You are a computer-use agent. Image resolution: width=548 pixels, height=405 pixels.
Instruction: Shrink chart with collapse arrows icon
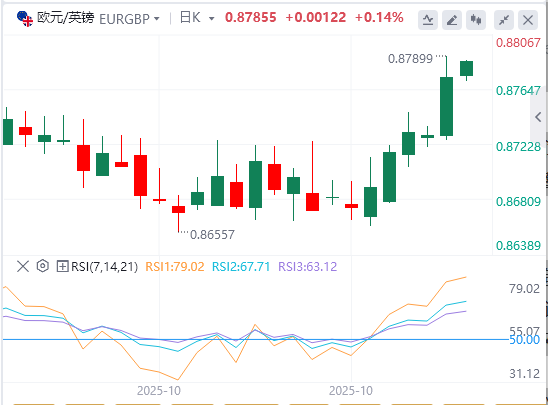pyautogui.click(x=504, y=20)
